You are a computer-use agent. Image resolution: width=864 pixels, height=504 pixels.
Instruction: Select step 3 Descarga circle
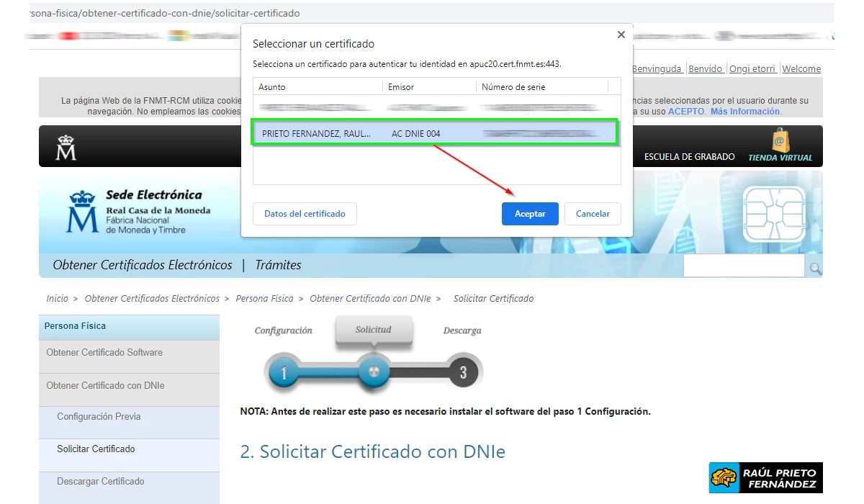(x=463, y=373)
